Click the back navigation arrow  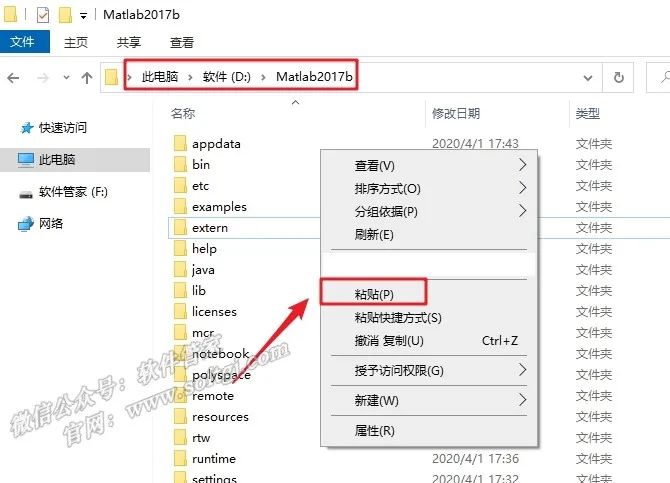pyautogui.click(x=13, y=78)
